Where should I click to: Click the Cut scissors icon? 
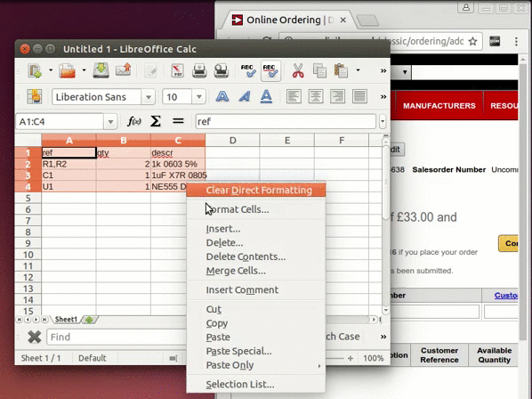298,71
